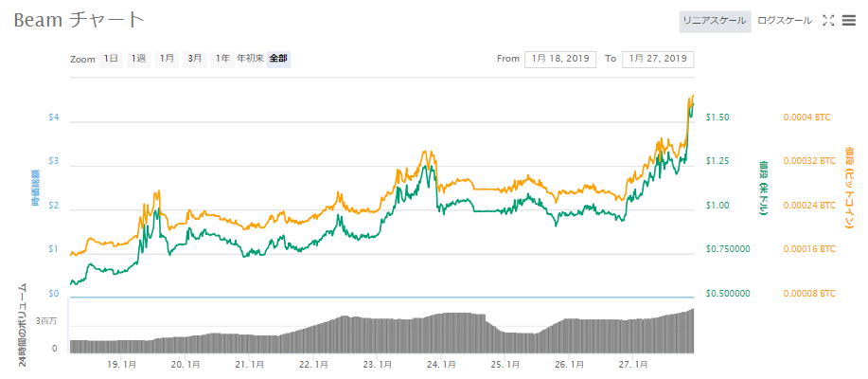
Task: Toggle the 時価総額 market cap axis label
Action: click(x=35, y=188)
